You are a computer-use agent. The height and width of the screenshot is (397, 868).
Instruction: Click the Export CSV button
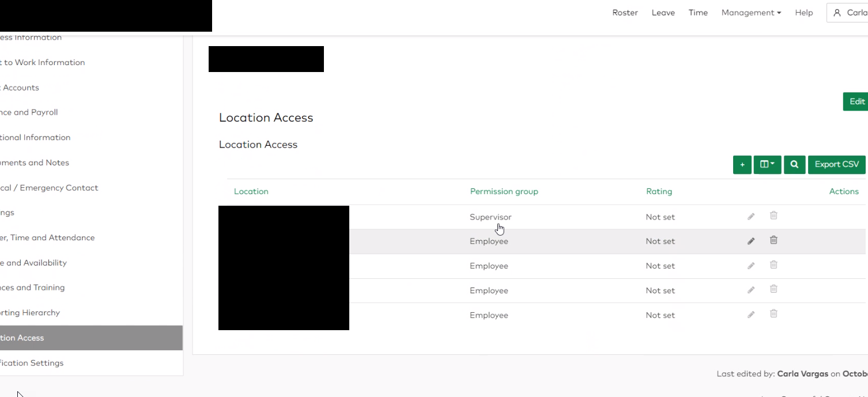click(836, 164)
